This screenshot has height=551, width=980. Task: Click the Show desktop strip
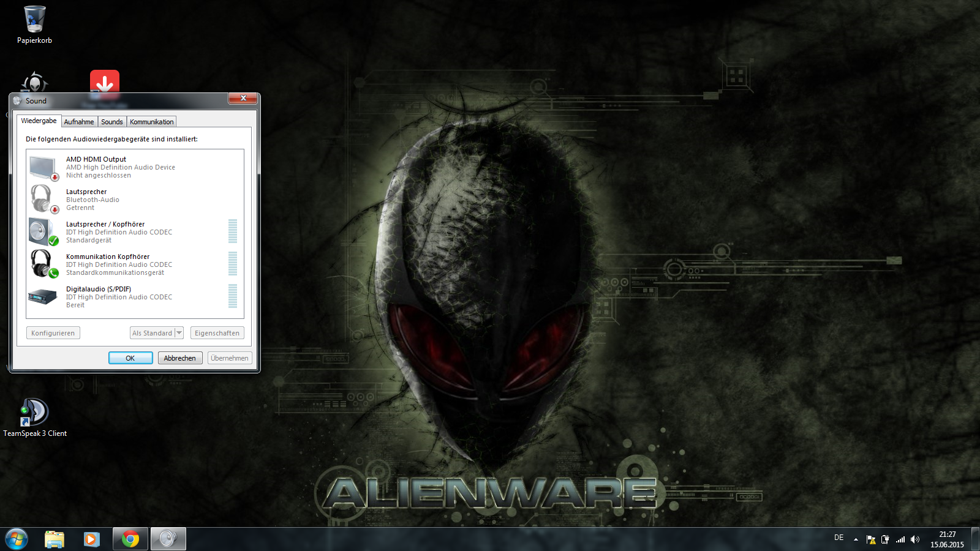pyautogui.click(x=975, y=539)
